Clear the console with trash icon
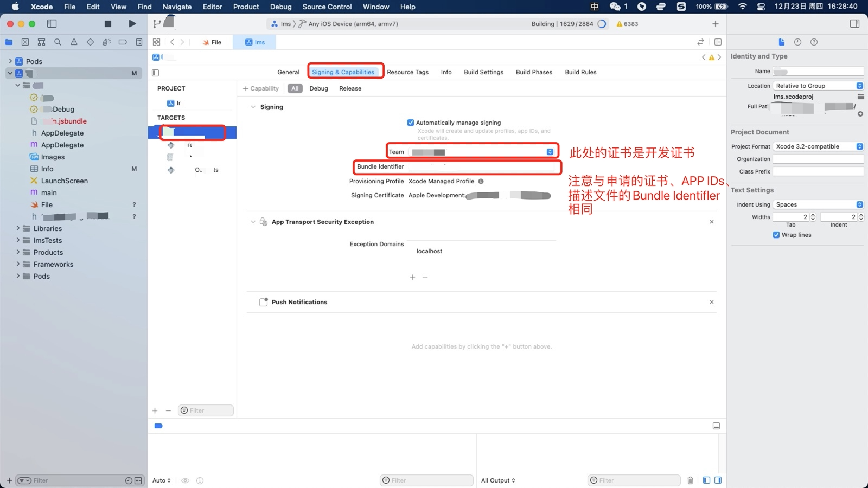The width and height of the screenshot is (868, 488). click(690, 480)
